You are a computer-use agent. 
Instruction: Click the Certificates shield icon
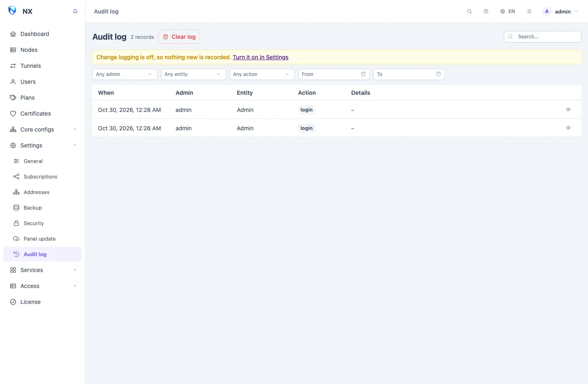13,114
